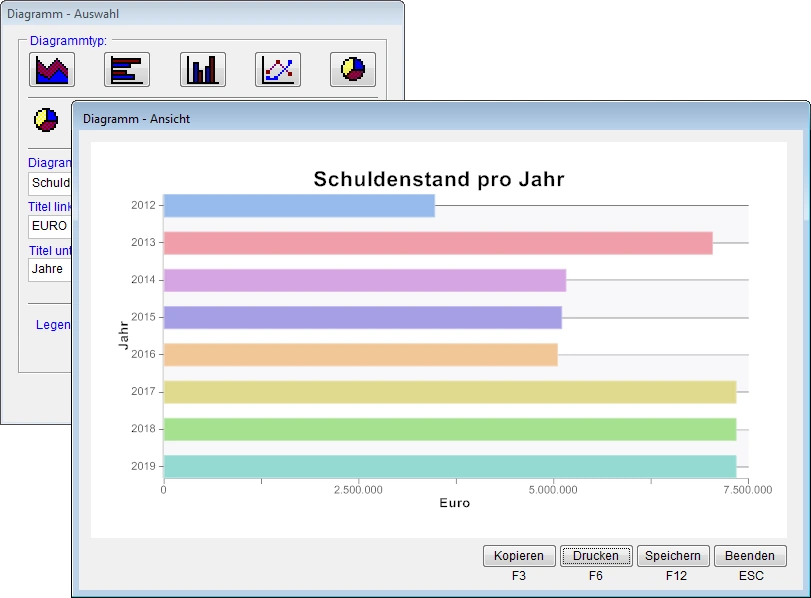Click the Jahre title input field
Viewport: 811px width, 598px height.
(48, 269)
